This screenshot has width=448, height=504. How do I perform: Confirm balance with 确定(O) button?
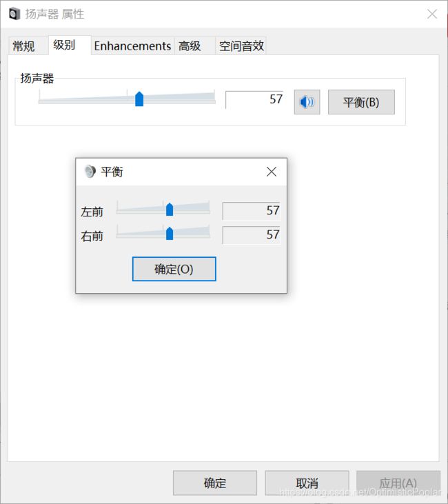coord(174,269)
